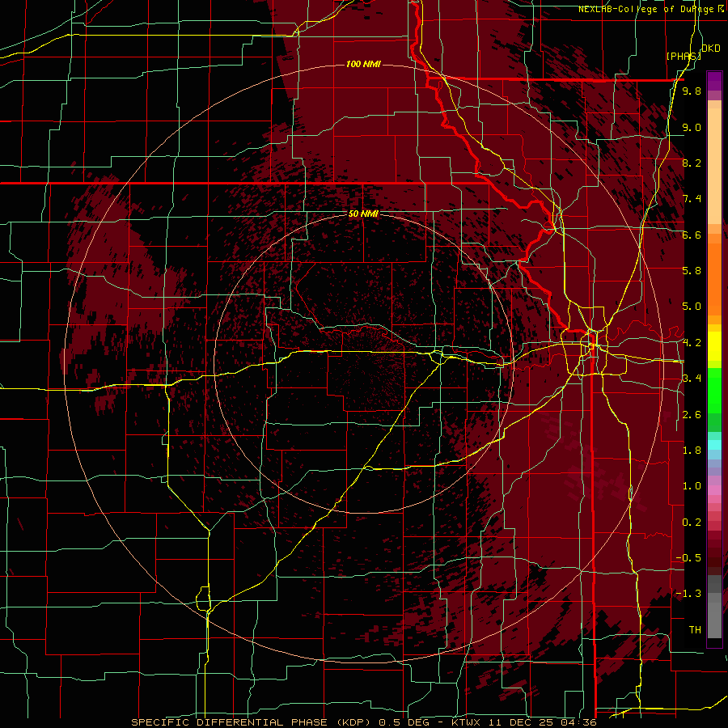Click the 4.2 value on the color scale
This screenshot has width=728, height=728.
[x=692, y=343]
